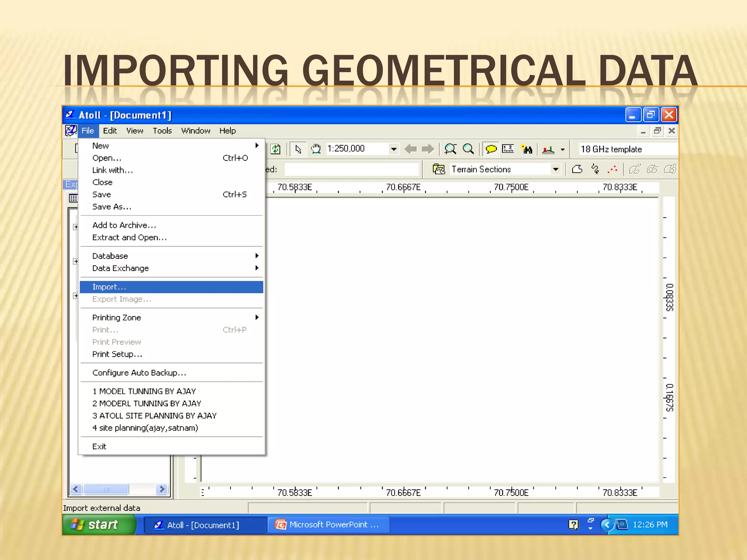Activate the hand pan tool
747x560 pixels.
tap(316, 149)
